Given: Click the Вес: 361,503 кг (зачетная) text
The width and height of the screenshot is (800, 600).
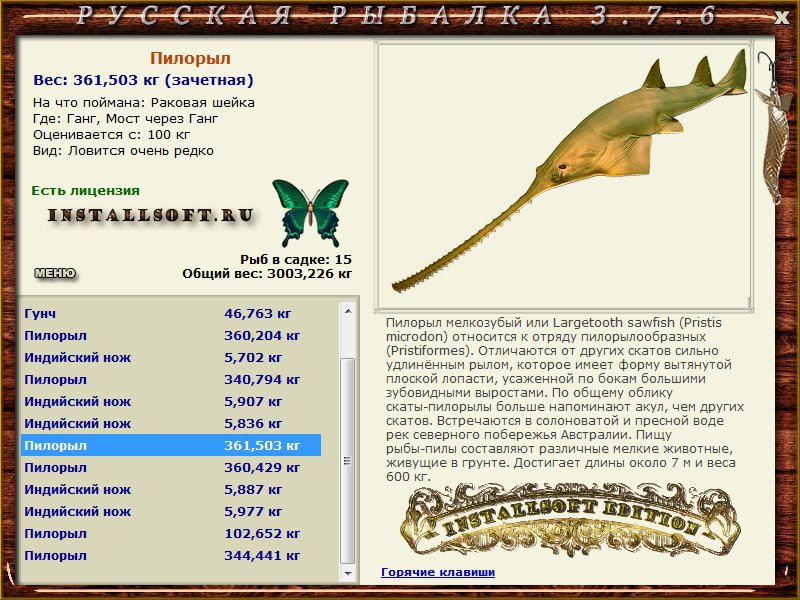Looking at the screenshot, I should click(143, 80).
